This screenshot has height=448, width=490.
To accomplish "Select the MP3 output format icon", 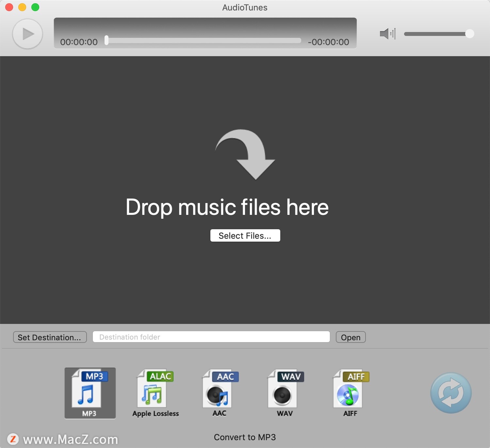I will pos(90,393).
